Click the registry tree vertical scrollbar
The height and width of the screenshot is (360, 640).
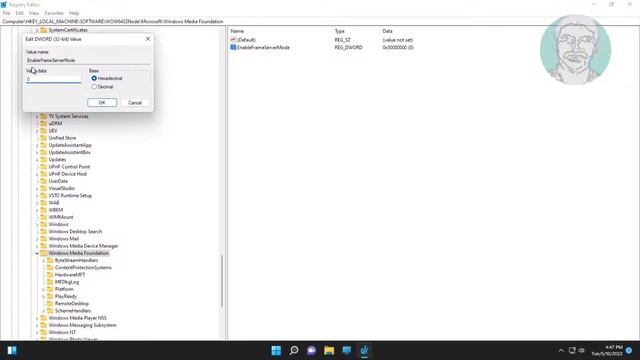coord(222,281)
